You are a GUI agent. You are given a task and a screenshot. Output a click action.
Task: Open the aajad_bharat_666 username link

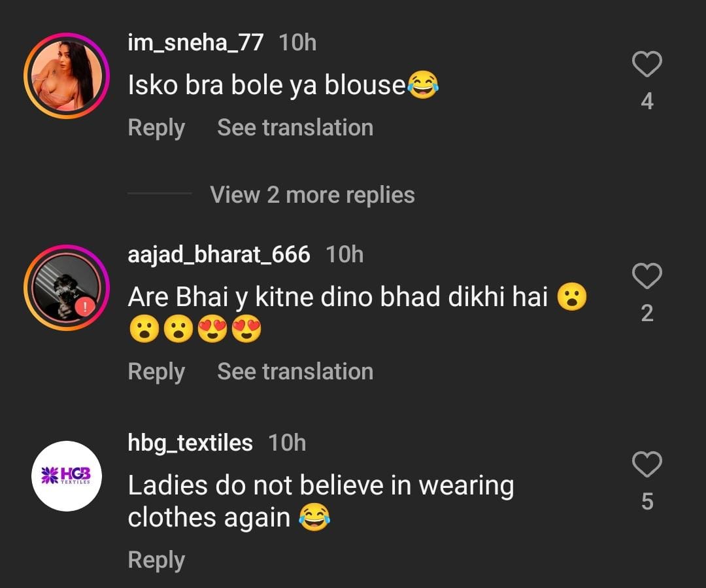[x=219, y=254]
